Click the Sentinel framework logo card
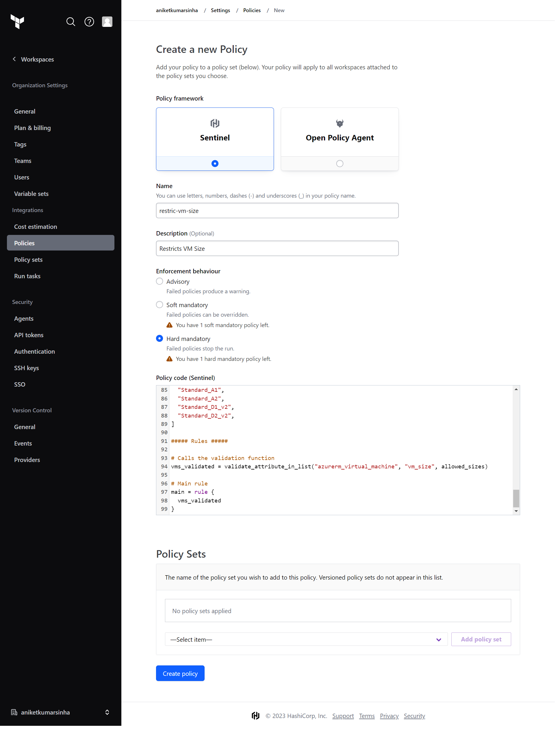Image resolution: width=560 pixels, height=731 pixels. tap(215, 123)
